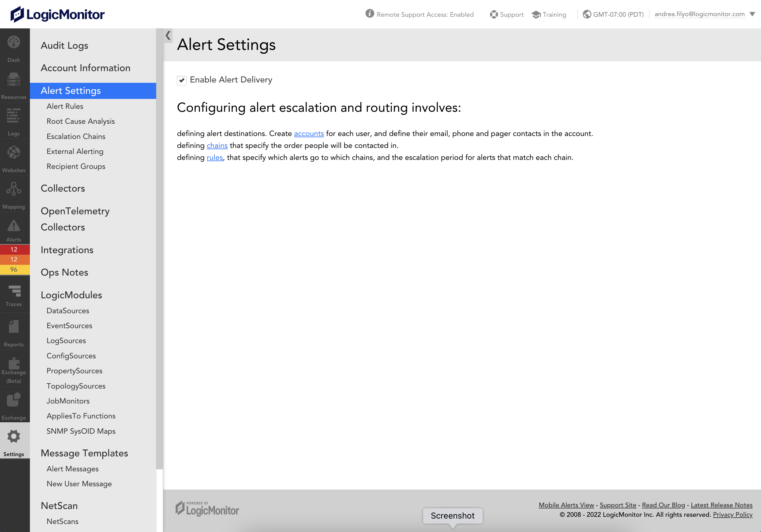Open ConfigSources under LogicModules
761x532 pixels.
tap(71, 356)
